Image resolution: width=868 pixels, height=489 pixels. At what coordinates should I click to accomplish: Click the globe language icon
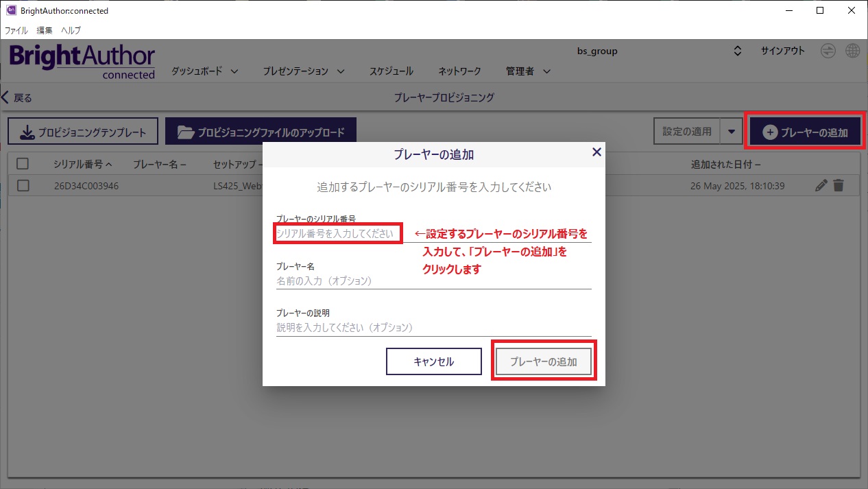[852, 51]
